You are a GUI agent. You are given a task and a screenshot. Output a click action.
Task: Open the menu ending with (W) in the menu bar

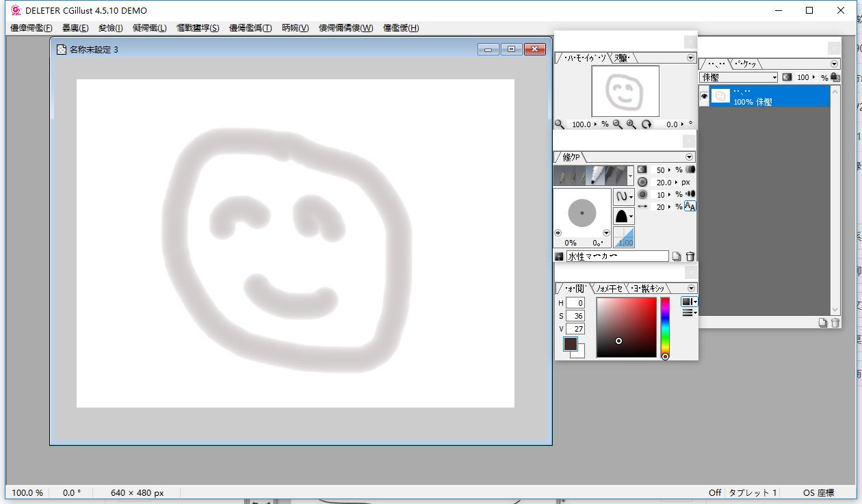(x=345, y=28)
